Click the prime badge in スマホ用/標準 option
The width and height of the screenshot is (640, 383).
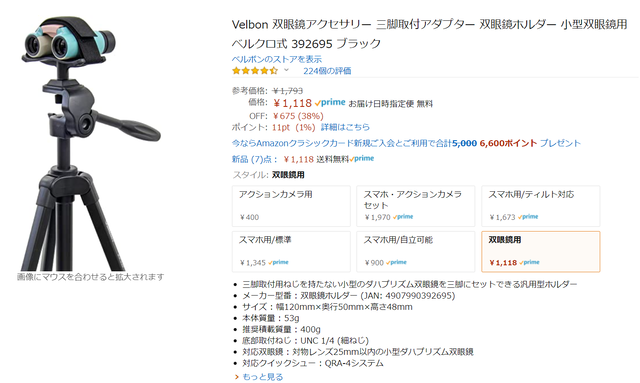(x=278, y=262)
